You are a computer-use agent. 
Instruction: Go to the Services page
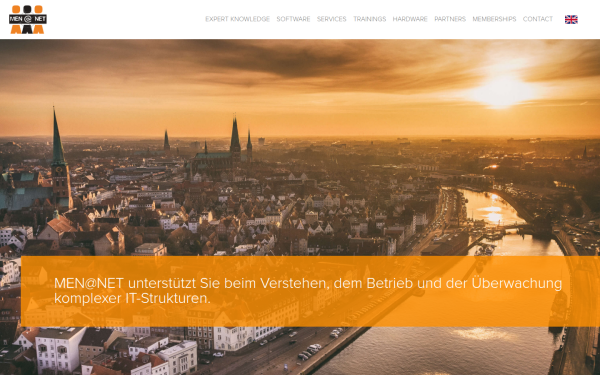point(332,19)
